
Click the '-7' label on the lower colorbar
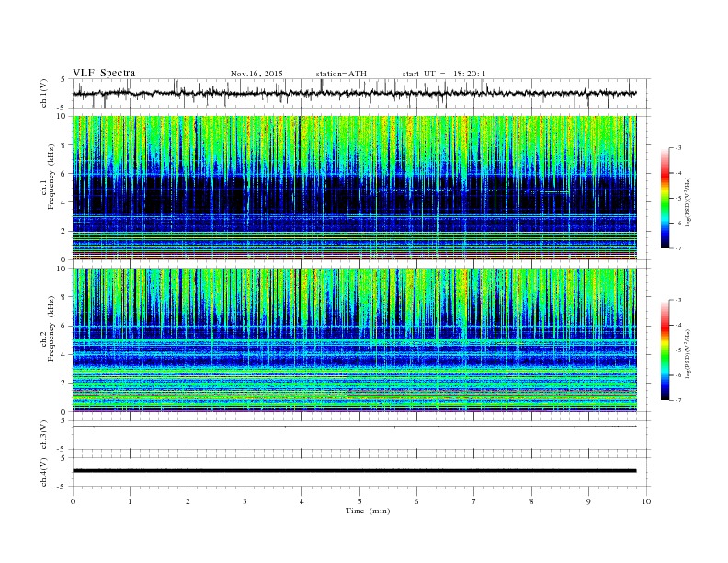(x=678, y=400)
